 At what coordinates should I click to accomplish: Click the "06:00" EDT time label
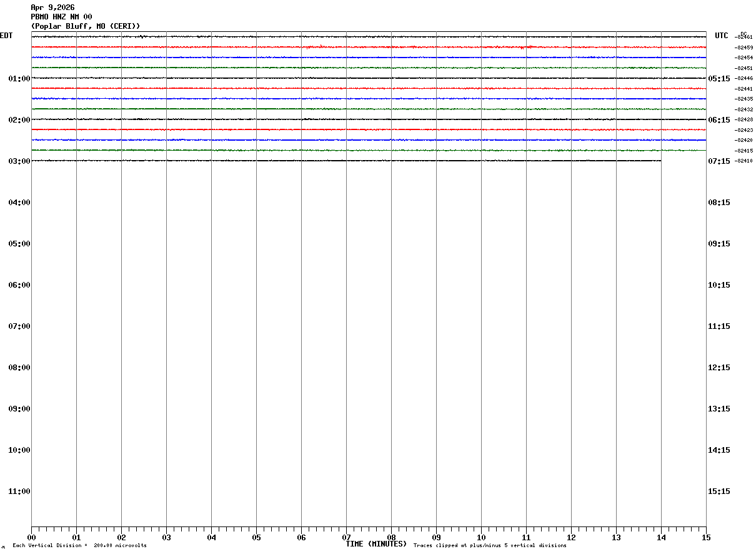[x=19, y=285]
